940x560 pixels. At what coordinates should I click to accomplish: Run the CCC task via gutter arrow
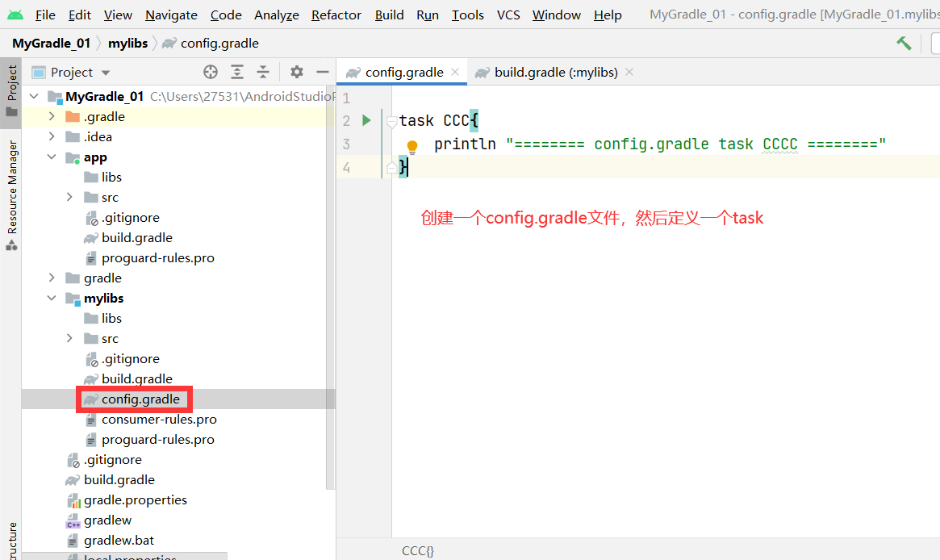click(366, 119)
